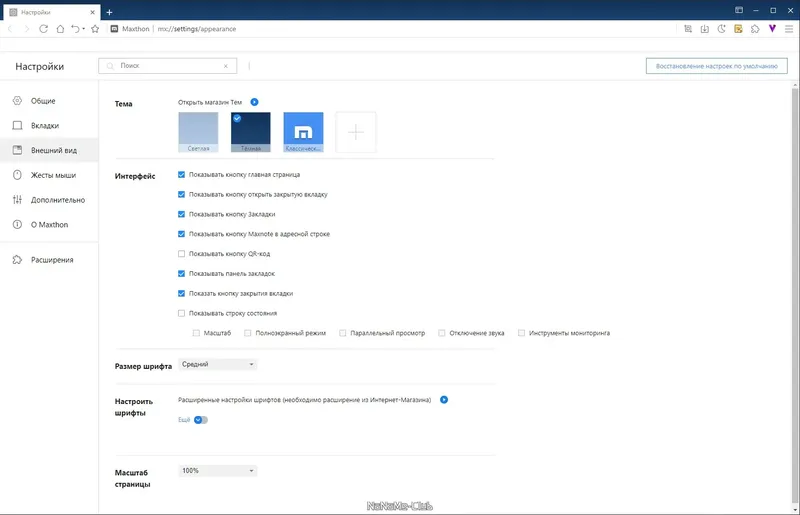Enable show status bar checkbox
The width and height of the screenshot is (800, 515).
(181, 313)
